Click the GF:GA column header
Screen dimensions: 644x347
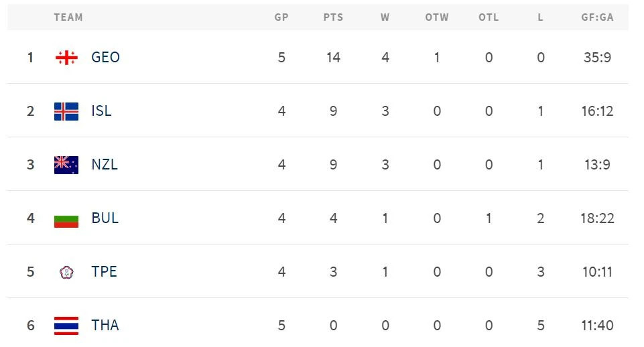597,17
